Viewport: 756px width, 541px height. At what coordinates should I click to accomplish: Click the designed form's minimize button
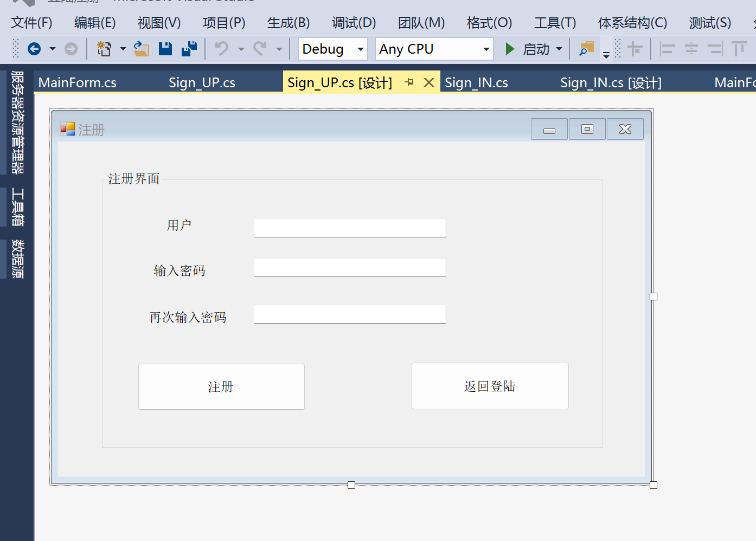pos(549,129)
